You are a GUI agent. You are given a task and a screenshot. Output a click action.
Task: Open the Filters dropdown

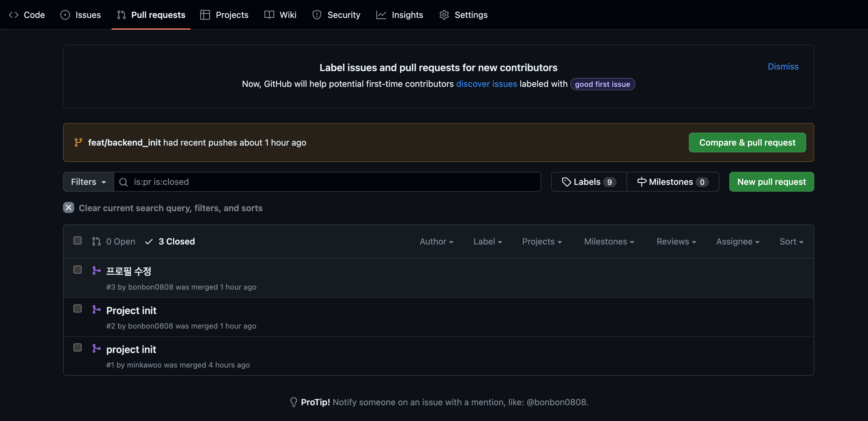[x=88, y=182]
